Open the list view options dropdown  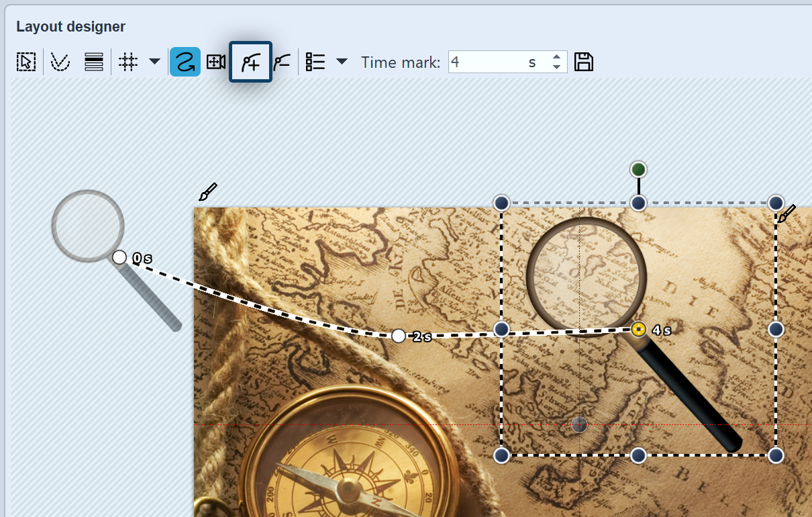pos(342,62)
